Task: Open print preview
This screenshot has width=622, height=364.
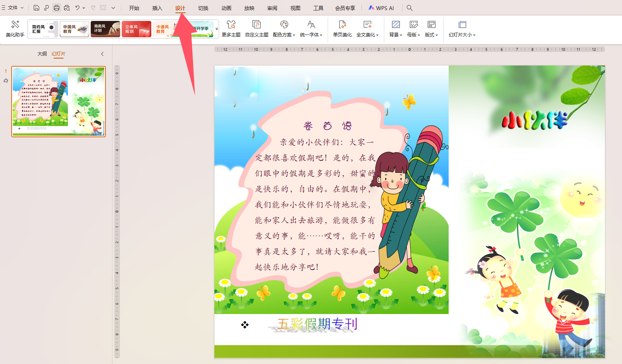Action: (x=67, y=8)
